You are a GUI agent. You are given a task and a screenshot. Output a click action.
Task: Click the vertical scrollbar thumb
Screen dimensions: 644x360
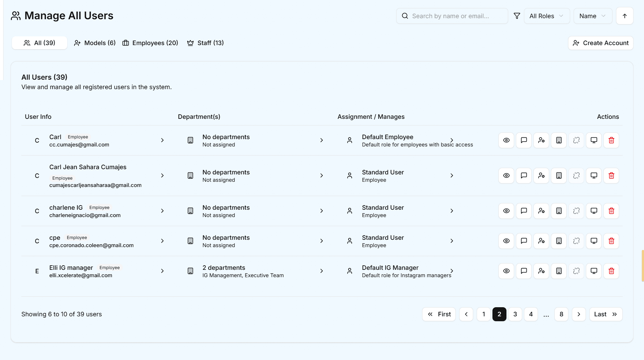pos(643,266)
